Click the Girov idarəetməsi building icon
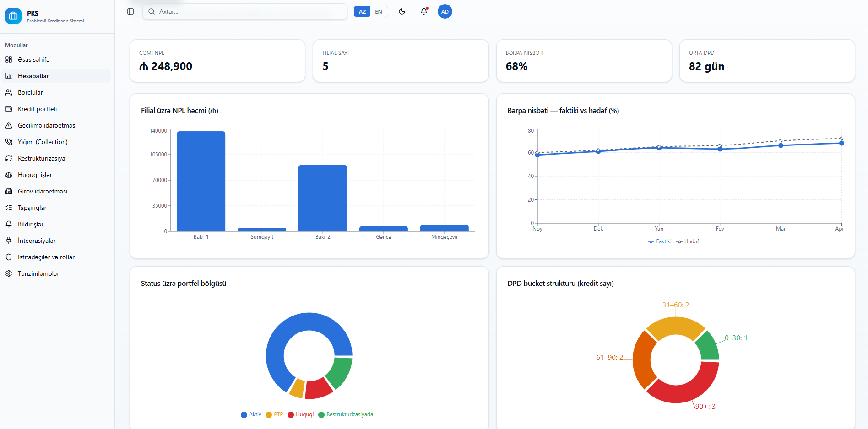This screenshot has width=868, height=429. [9, 191]
